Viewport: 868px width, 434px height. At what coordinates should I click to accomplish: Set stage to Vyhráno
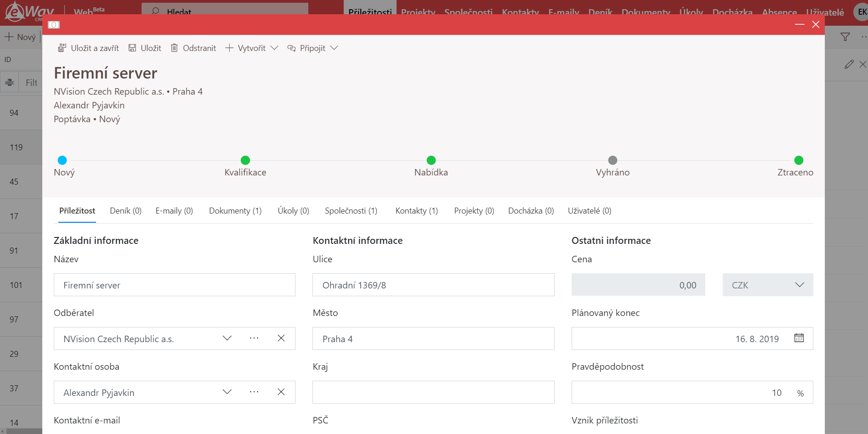[612, 160]
